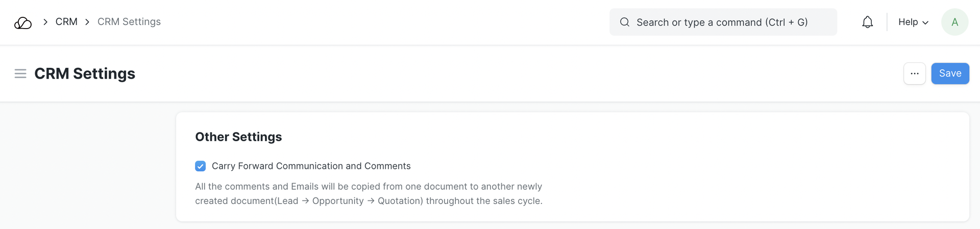Click the arrow next to Help
This screenshot has width=980, height=229.
(925, 22)
